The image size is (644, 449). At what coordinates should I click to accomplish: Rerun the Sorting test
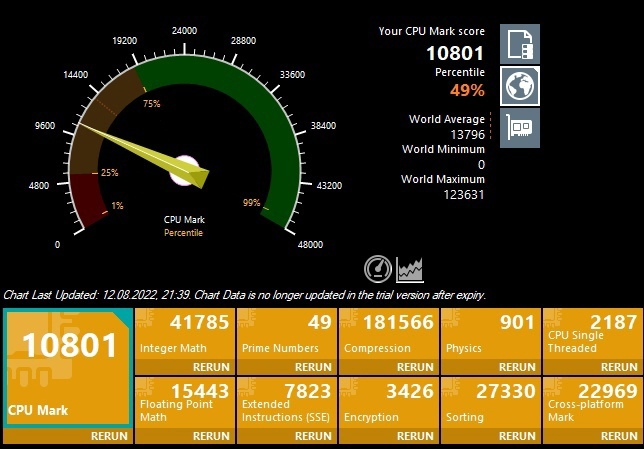click(491, 436)
